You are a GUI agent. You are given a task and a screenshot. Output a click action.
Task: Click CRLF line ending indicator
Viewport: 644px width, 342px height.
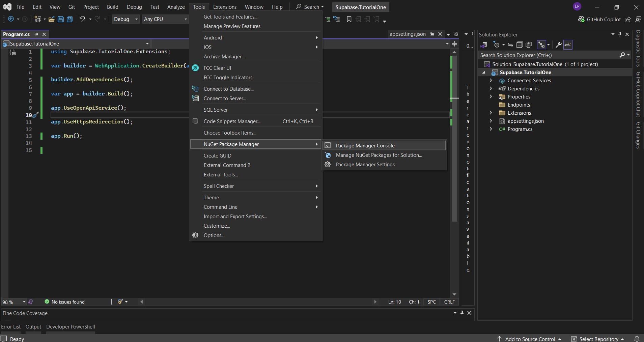449,302
